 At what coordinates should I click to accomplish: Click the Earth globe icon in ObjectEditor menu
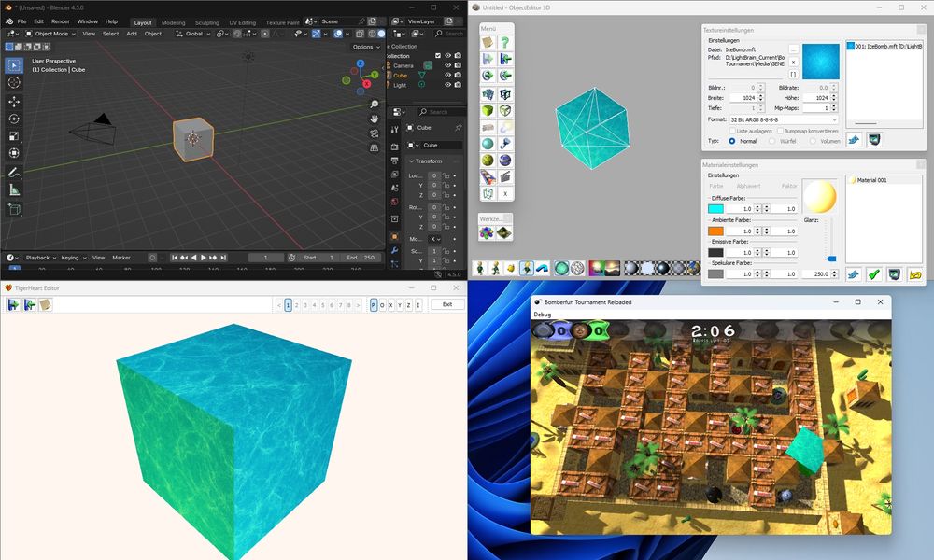tap(504, 161)
